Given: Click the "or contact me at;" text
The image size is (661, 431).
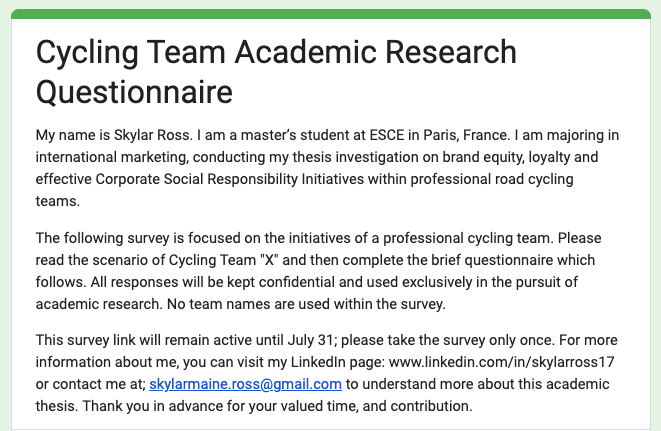Looking at the screenshot, I should pos(89,384).
